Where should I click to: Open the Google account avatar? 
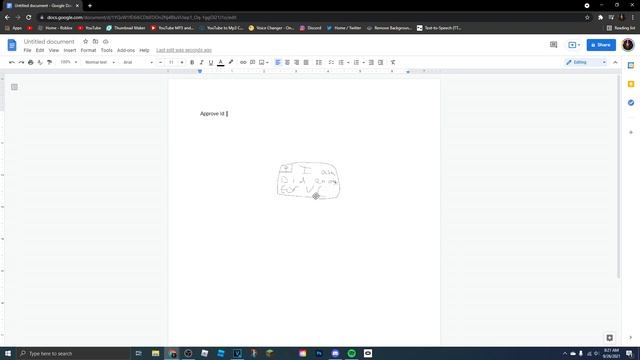pos(628,45)
